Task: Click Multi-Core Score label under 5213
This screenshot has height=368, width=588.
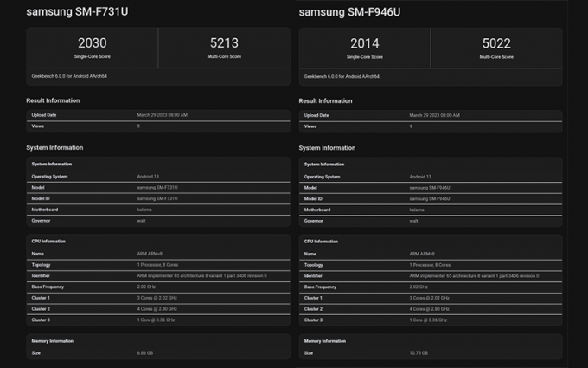Action: click(x=224, y=56)
